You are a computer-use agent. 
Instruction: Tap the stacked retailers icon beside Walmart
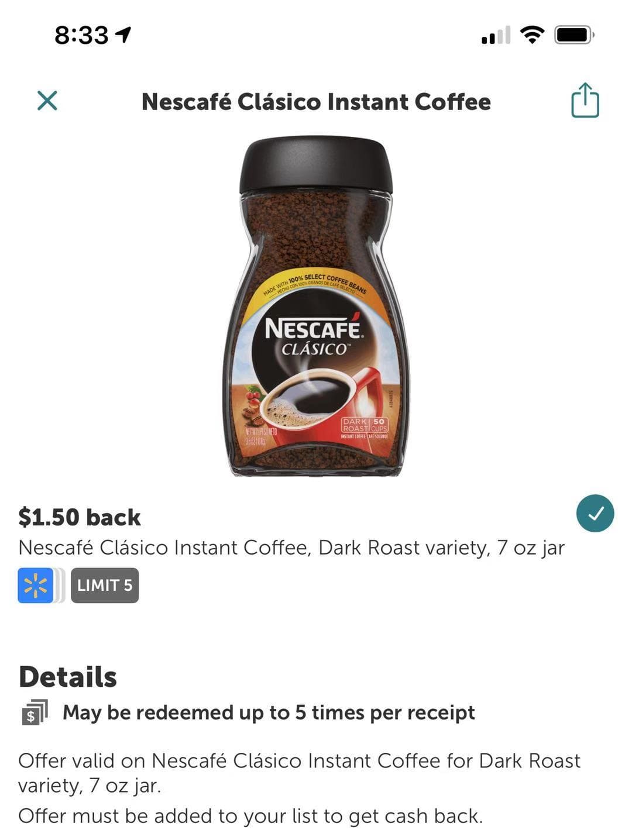point(60,585)
